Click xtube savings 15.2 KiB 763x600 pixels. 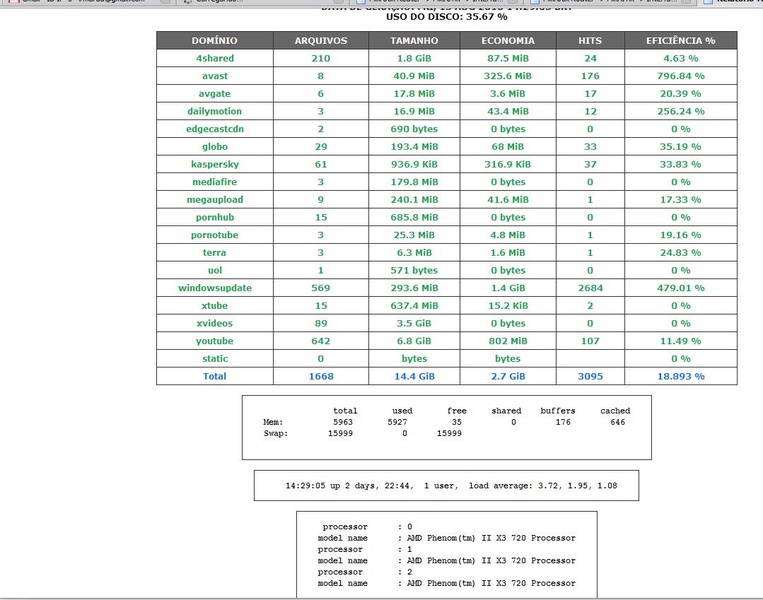(508, 306)
